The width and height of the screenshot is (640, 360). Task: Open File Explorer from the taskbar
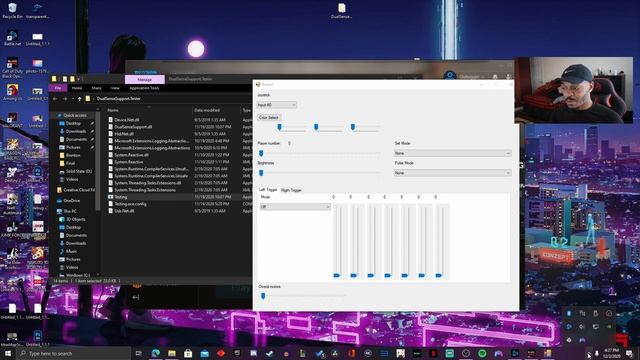click(x=172, y=353)
